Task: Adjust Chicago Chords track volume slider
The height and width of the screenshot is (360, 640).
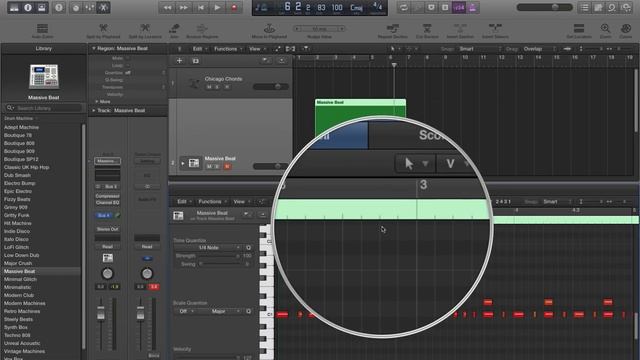Action: pyautogui.click(x=271, y=87)
